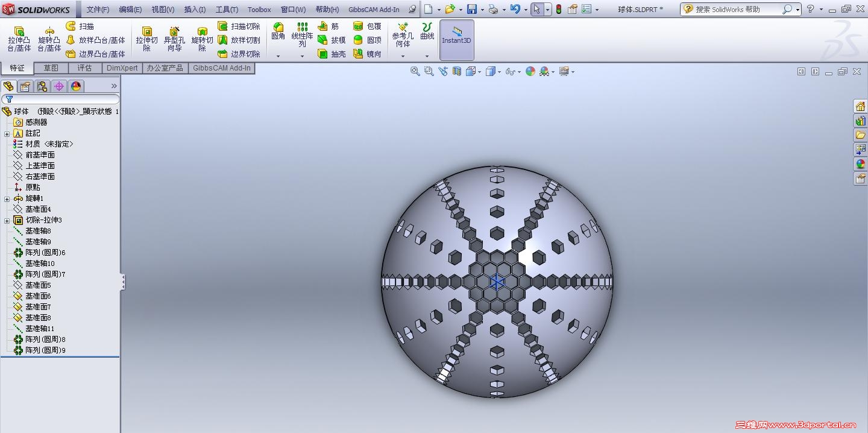Click the Rebuild traffic light icon

tap(559, 9)
